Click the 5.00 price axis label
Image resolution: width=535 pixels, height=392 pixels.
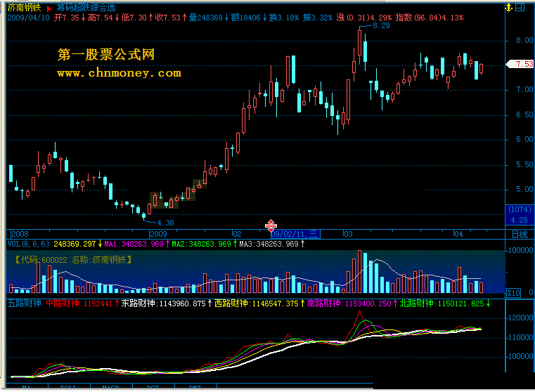(x=524, y=189)
